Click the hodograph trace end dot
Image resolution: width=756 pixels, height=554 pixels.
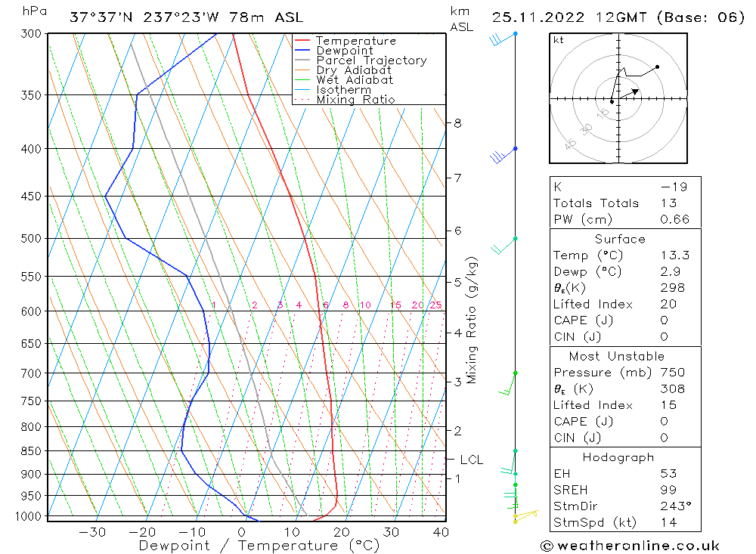(657, 67)
